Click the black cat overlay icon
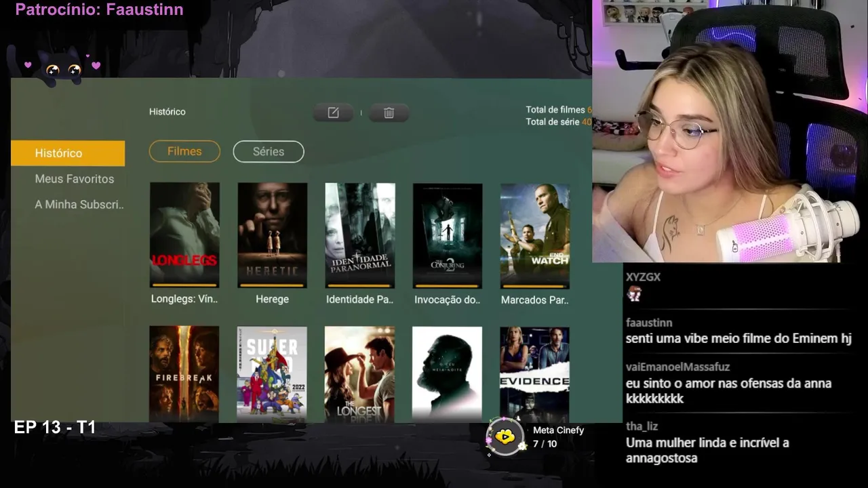 (x=61, y=66)
